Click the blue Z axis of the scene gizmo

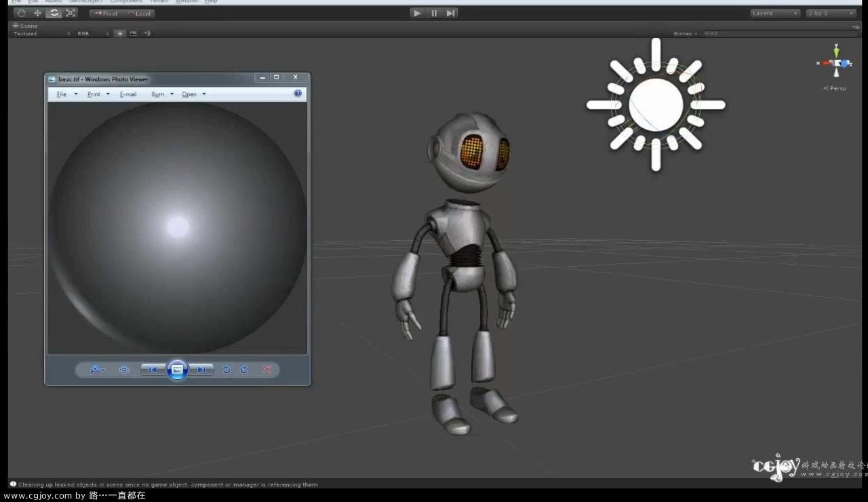846,64
